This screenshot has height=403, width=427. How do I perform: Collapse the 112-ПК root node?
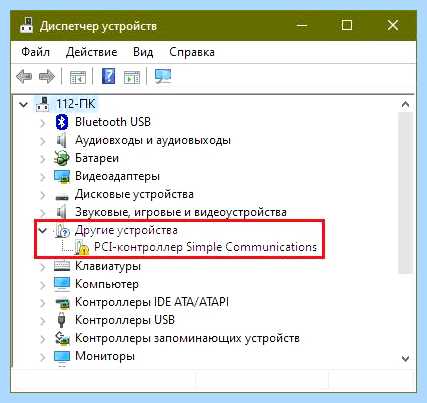23,104
